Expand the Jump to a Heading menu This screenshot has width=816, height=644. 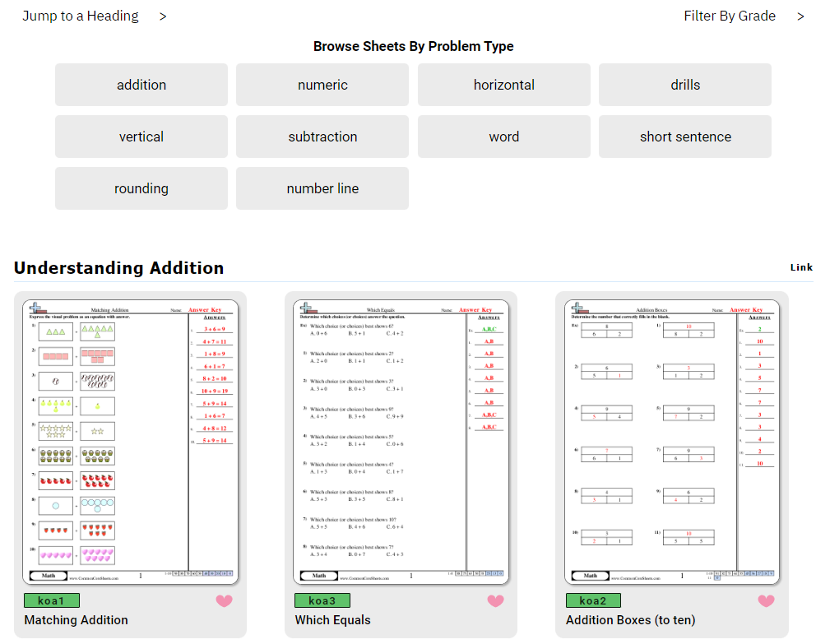tap(94, 16)
